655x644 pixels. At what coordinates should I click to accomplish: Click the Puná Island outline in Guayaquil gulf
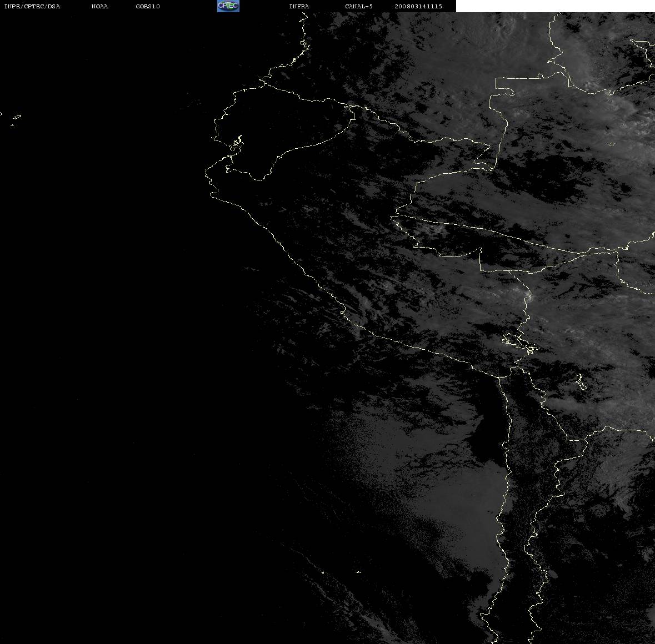tap(236, 144)
